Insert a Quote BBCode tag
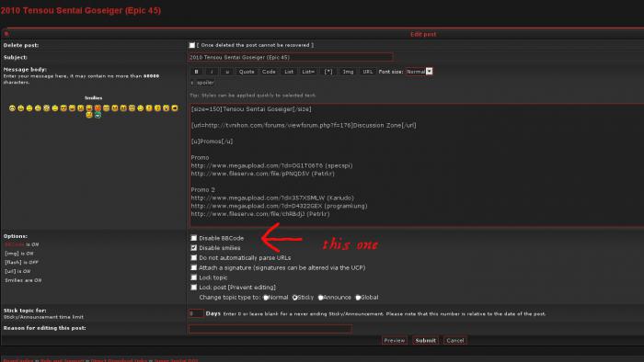 (247, 72)
